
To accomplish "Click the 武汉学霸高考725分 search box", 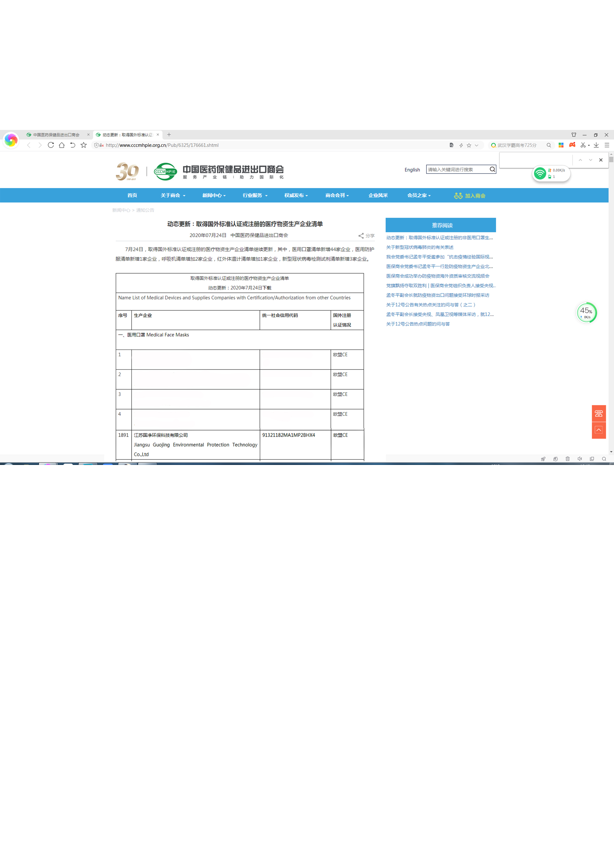I will (517, 145).
